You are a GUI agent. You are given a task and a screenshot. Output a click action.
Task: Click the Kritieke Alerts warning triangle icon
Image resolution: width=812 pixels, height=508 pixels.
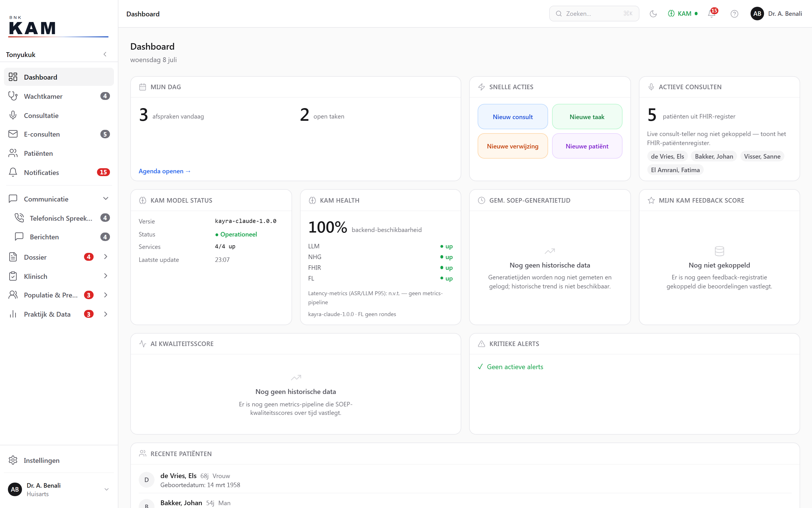coord(482,344)
